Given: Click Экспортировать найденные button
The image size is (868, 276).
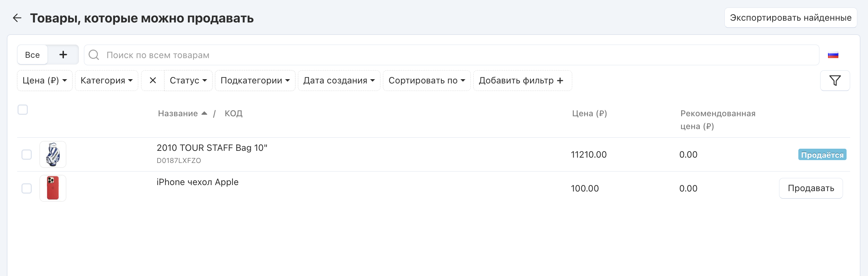Looking at the screenshot, I should pos(790,18).
